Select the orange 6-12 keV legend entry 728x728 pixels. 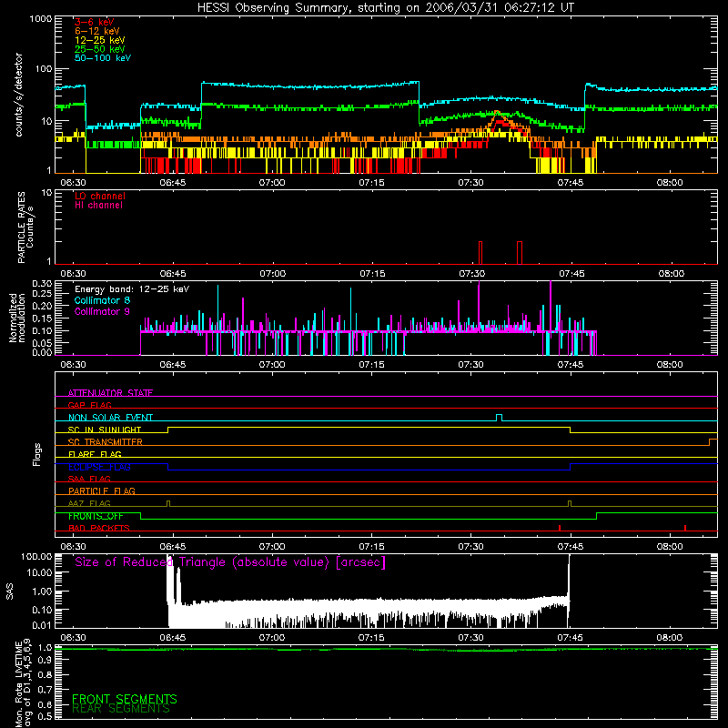[x=97, y=31]
